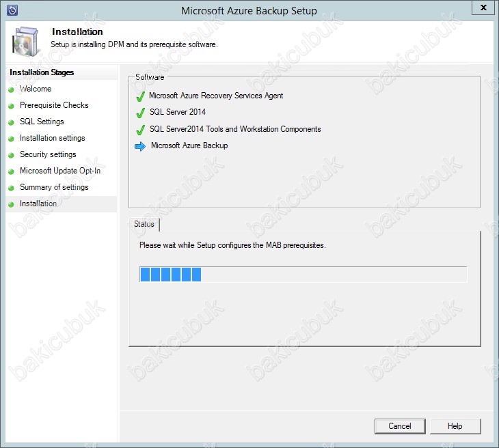Select the Microsoft Update Opt-In stage

pos(60,171)
